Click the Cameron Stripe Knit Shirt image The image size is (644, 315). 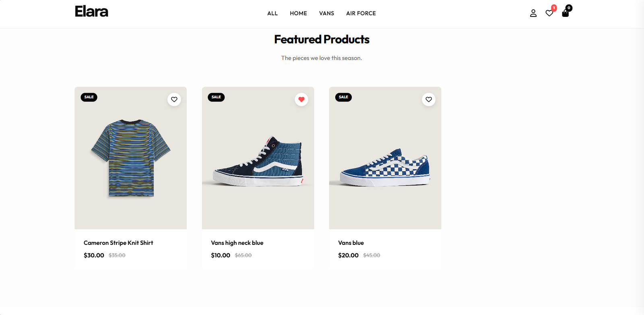tap(130, 157)
